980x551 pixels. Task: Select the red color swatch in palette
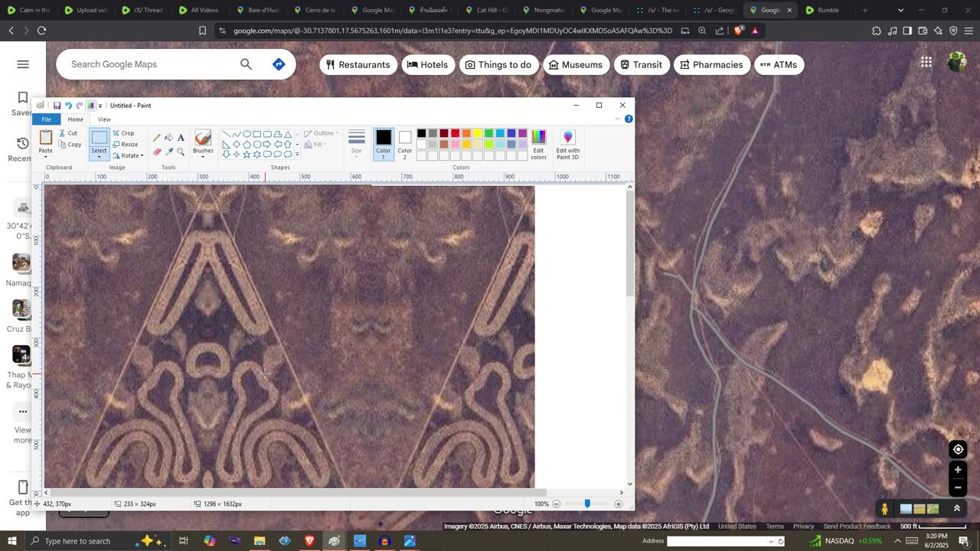click(x=455, y=134)
